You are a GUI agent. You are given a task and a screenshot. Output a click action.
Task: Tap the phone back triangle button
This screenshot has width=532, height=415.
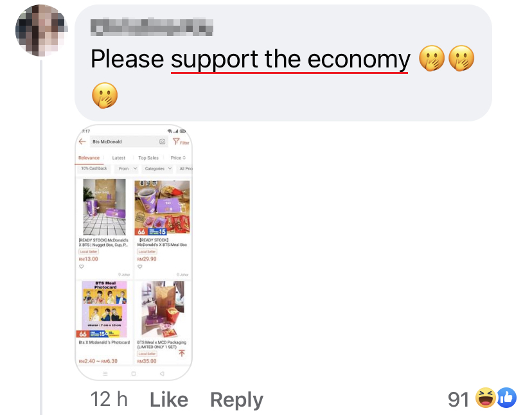click(162, 374)
